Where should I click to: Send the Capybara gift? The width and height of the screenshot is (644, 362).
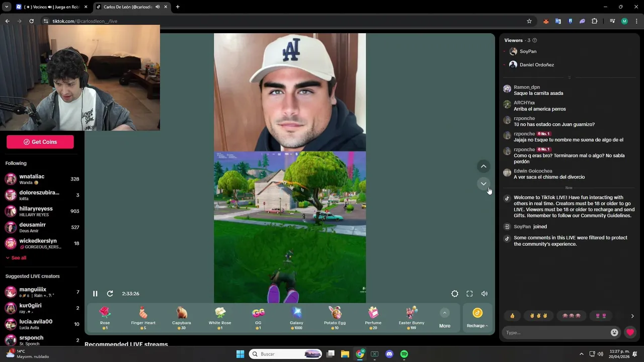tap(182, 318)
